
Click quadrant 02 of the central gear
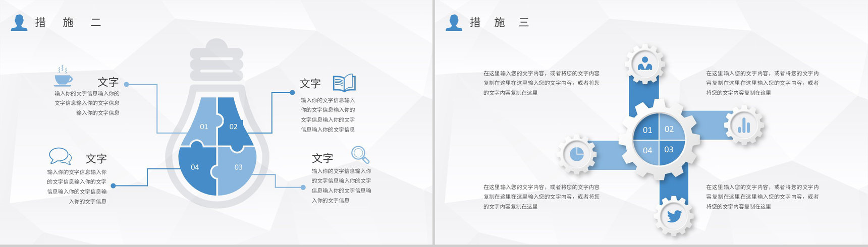671,128
